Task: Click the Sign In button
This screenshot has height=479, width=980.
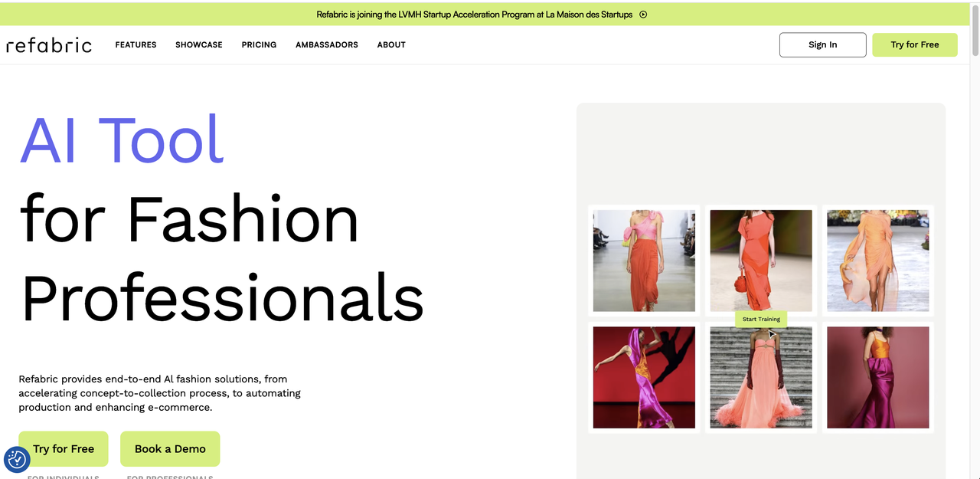Action: 823,44
